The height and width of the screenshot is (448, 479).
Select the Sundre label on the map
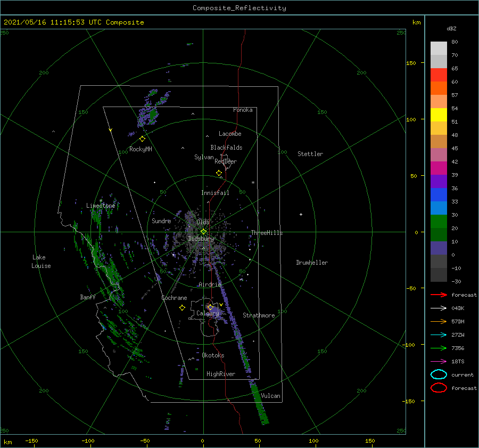[x=161, y=221]
